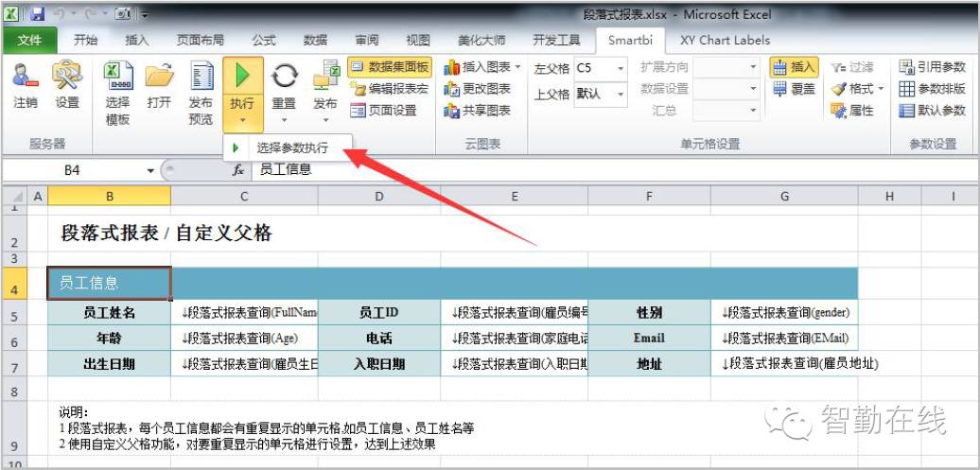Viewport: 980px width, 470px height.
Task: Open the 设置 settings icon
Action: point(67,77)
